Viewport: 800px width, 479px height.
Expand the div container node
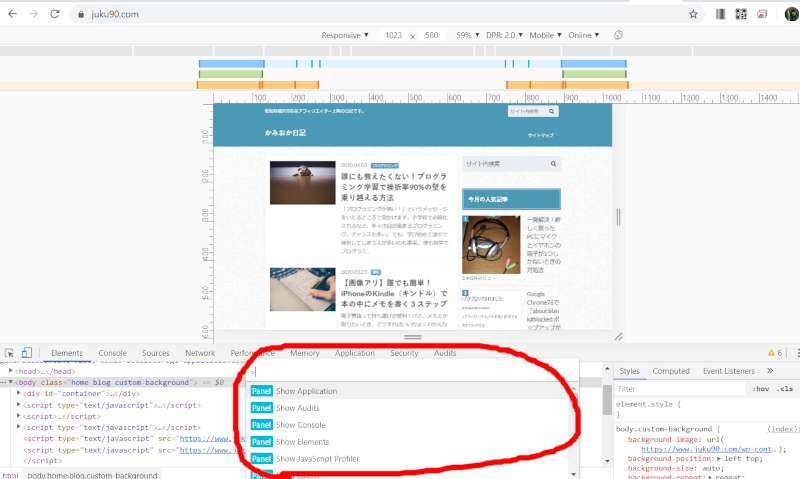[x=19, y=393]
